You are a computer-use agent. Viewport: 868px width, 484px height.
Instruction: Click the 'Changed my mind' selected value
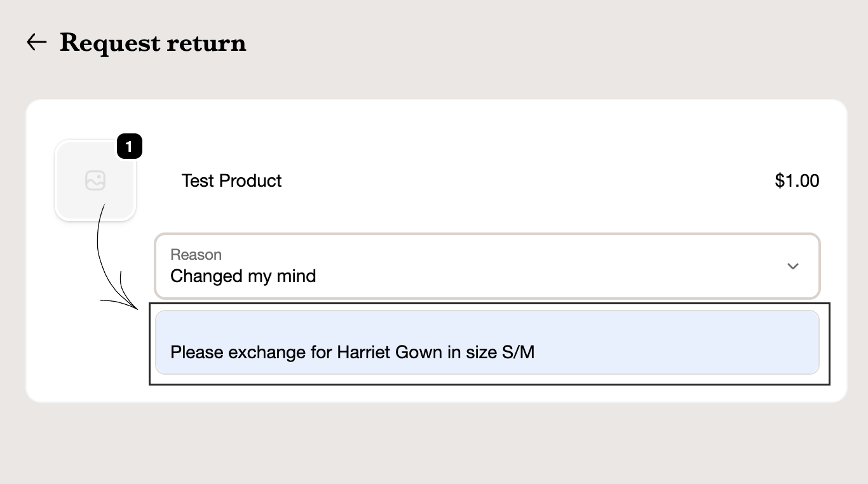[243, 276]
